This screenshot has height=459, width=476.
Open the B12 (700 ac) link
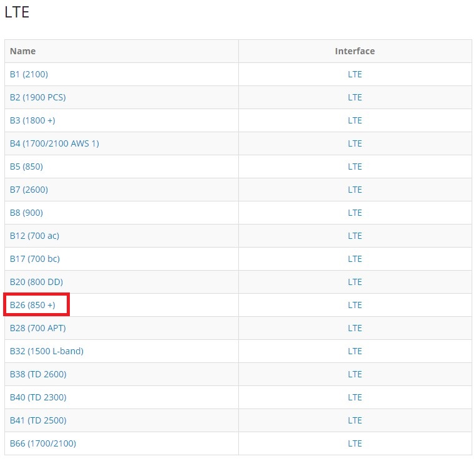click(34, 236)
